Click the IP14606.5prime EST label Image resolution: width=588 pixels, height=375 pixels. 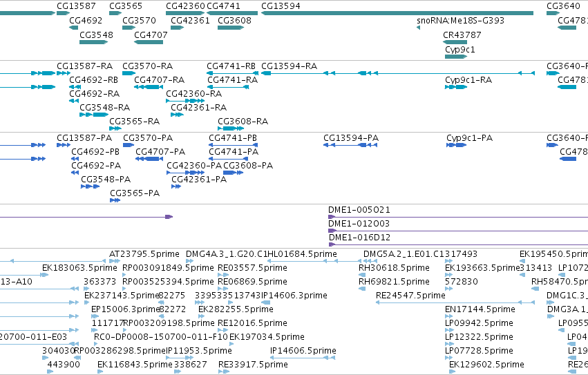[x=303, y=351]
